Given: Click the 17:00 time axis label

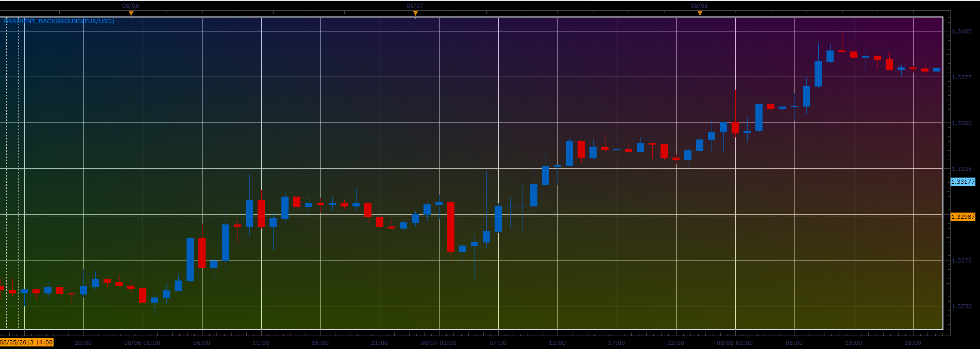Looking at the screenshot, I should coord(617,343).
